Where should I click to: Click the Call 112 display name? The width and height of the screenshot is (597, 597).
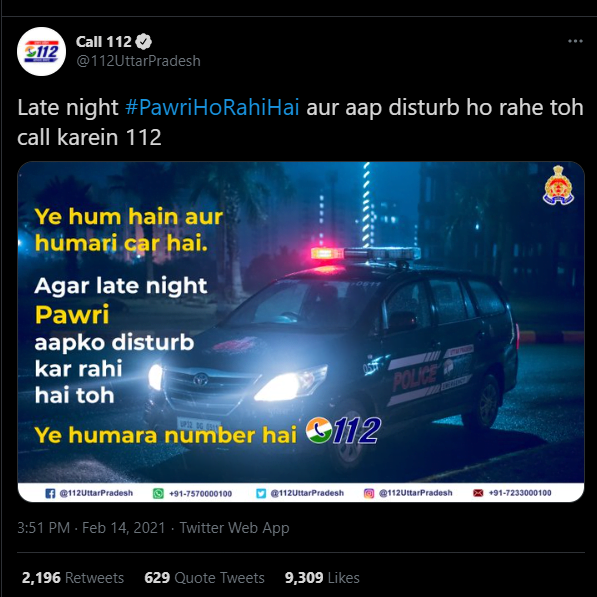click(x=104, y=42)
